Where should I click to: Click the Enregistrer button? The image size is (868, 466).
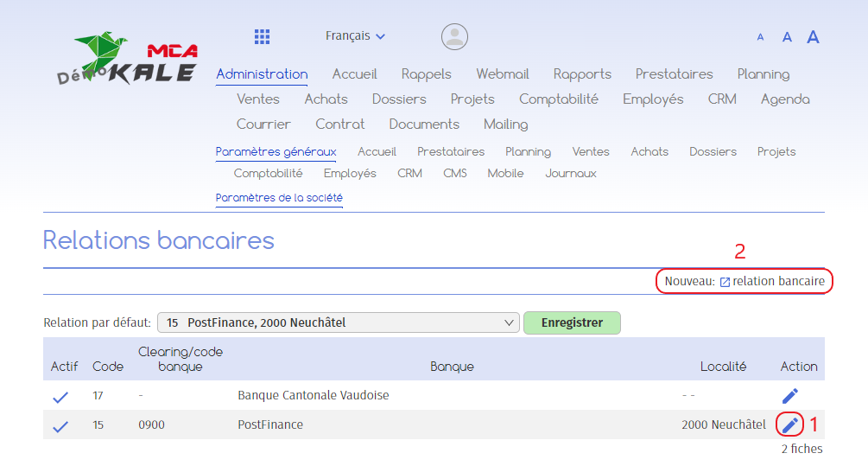[572, 322]
